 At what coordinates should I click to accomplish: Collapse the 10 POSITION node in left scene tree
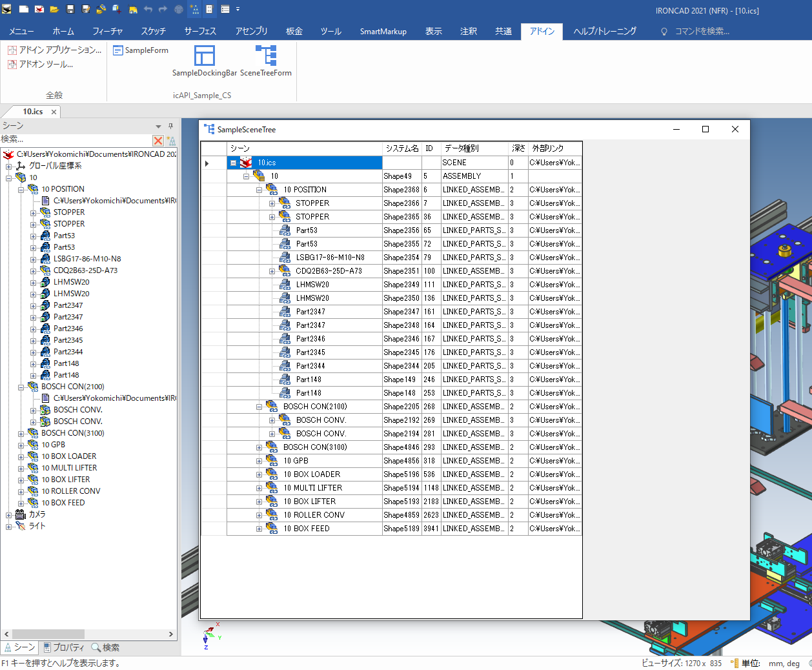tap(21, 190)
